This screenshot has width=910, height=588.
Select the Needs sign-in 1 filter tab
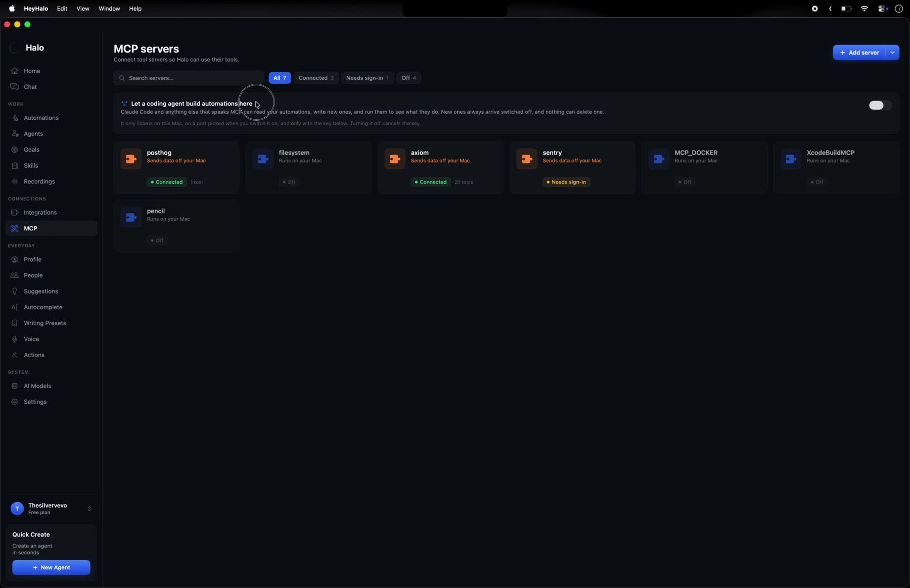coord(368,78)
